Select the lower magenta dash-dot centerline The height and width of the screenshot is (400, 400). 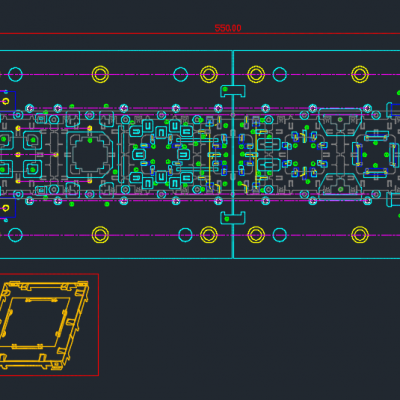pyautogui.click(x=200, y=235)
